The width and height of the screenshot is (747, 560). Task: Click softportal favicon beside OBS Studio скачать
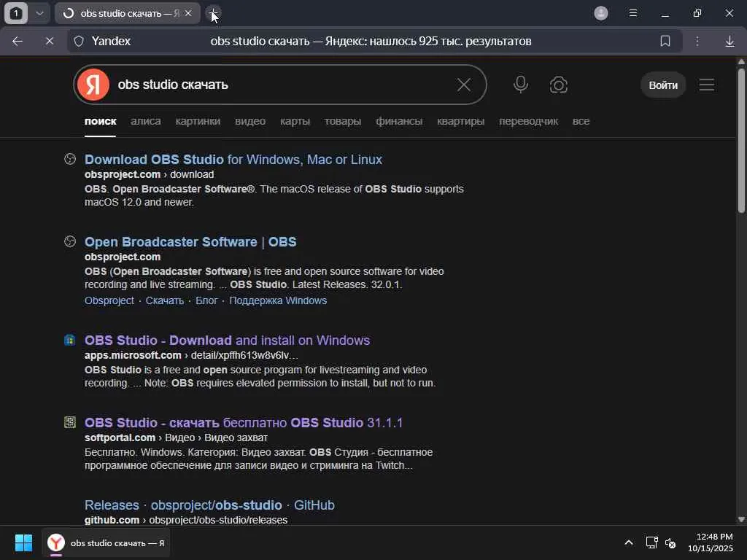(x=70, y=422)
